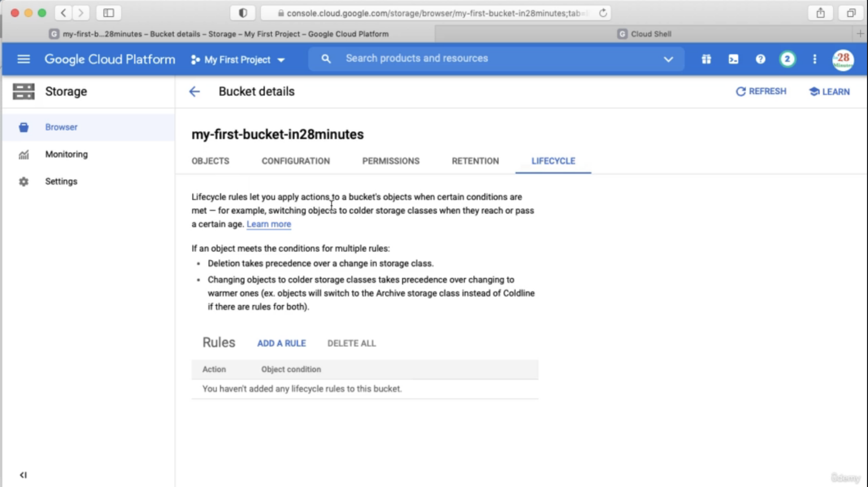This screenshot has height=487, width=868.
Task: Select Monitoring in the Storage sidebar
Action: [x=66, y=154]
